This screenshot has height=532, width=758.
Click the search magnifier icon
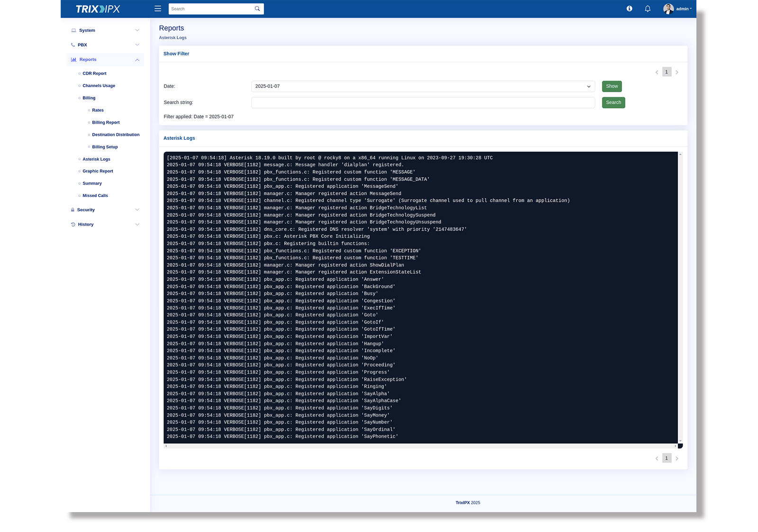257,9
